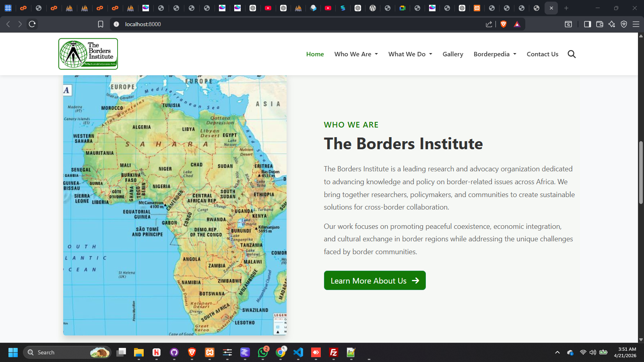Open FileZilla from the taskbar
644x362 pixels.
point(333,352)
